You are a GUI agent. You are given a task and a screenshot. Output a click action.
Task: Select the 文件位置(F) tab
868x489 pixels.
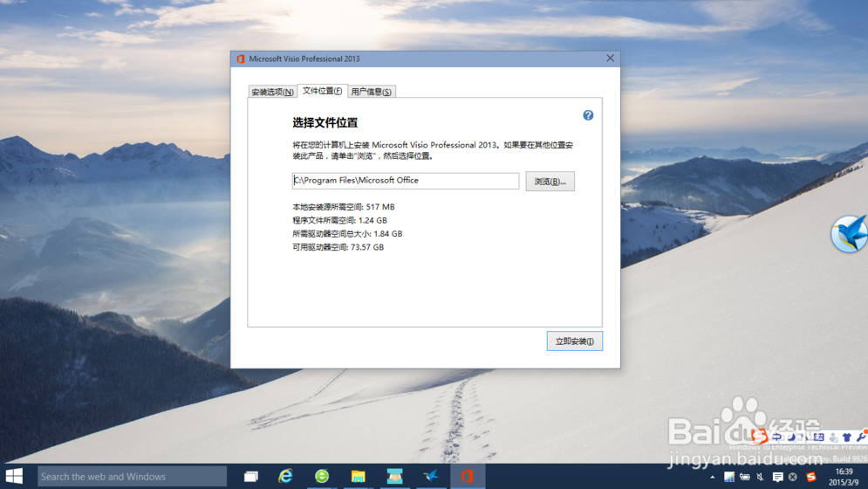322,91
